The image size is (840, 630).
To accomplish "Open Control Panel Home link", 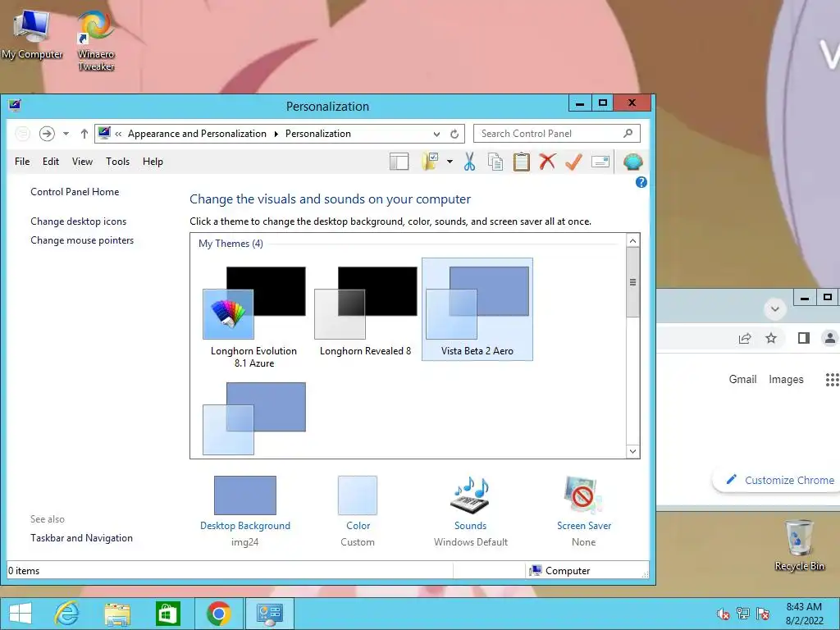I will (x=75, y=192).
